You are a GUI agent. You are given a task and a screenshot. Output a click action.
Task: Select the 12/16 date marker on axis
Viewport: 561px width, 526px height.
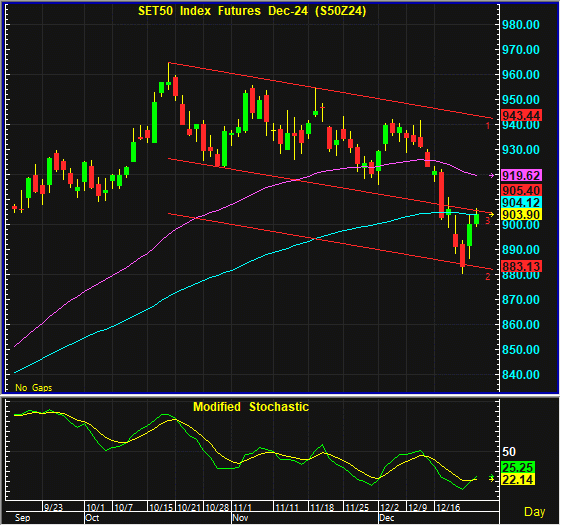pos(449,507)
